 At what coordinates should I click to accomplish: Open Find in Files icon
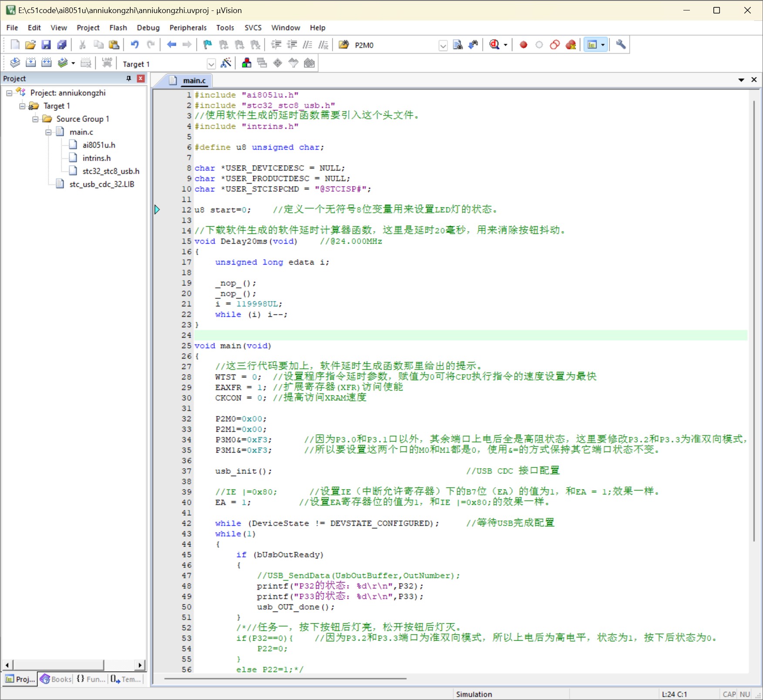(x=344, y=45)
